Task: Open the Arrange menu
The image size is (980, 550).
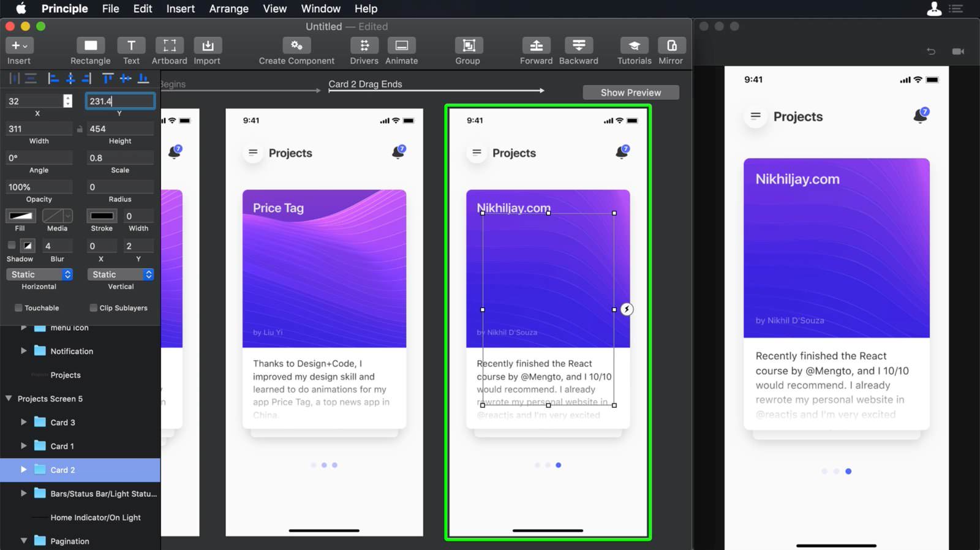Action: coord(229,9)
